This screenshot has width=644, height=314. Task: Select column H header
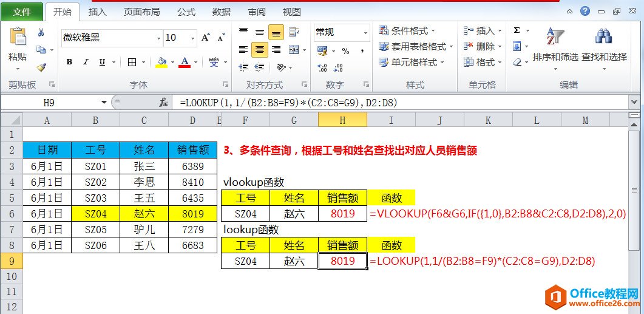pos(342,120)
